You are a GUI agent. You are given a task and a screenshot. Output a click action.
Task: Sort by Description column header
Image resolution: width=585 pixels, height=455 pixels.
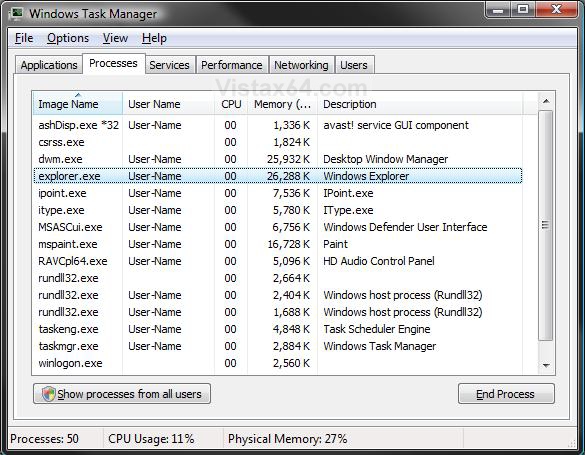click(x=420, y=104)
